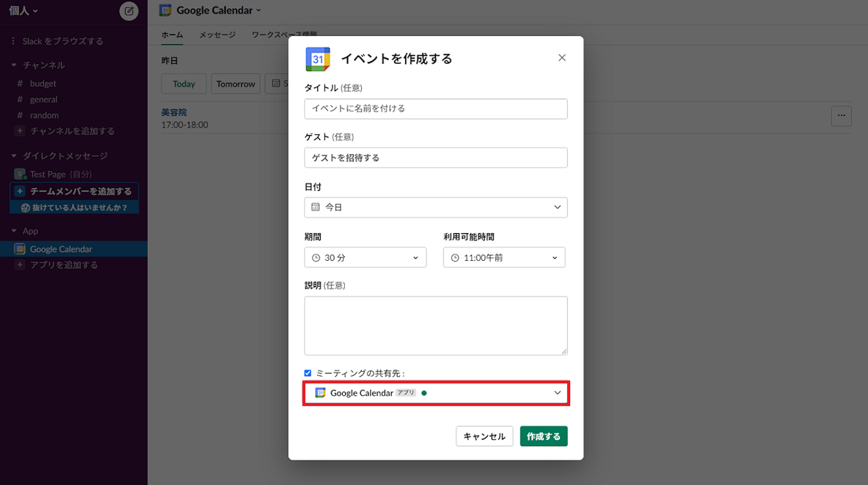The height and width of the screenshot is (485, 868).
Task: Switch to the メッセージ tab
Action: coord(217,35)
